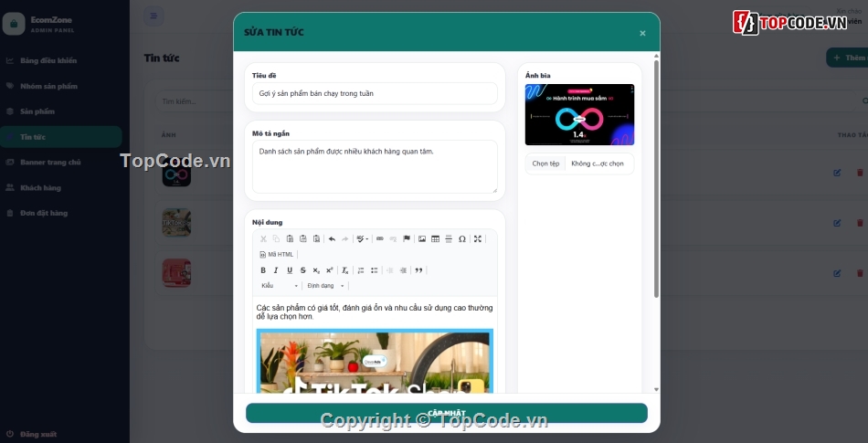868x443 pixels.
Task: Click the Copy icon in editor toolbar
Action: click(x=276, y=239)
